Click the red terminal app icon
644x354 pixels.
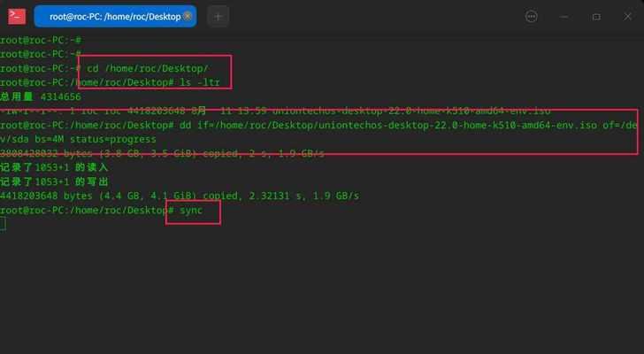[x=17, y=17]
